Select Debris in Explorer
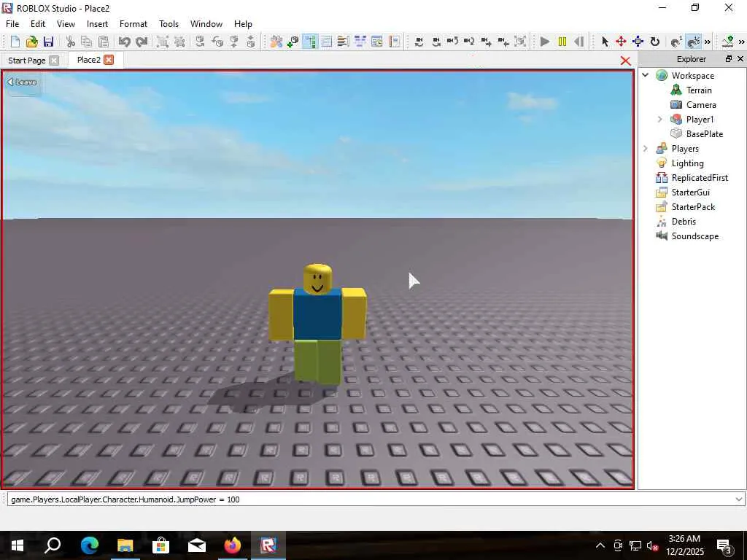Screen dimensions: 747x560 (x=684, y=222)
